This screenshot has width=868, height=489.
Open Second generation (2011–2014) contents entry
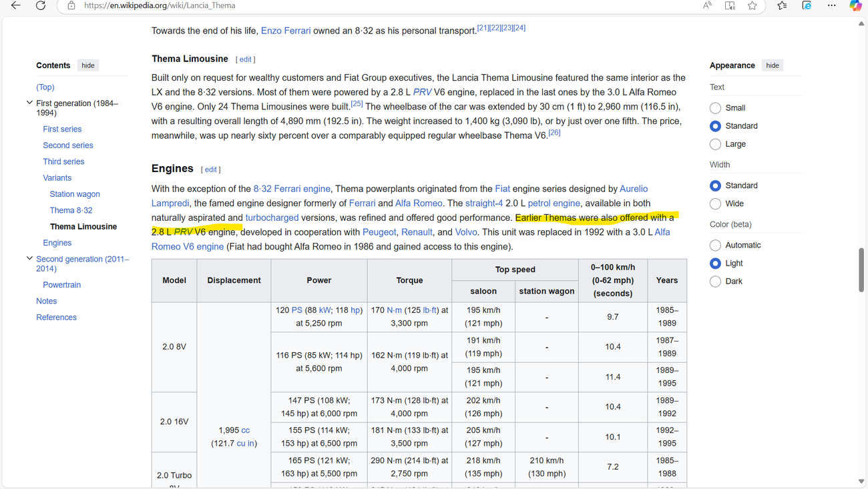pyautogui.click(x=83, y=264)
